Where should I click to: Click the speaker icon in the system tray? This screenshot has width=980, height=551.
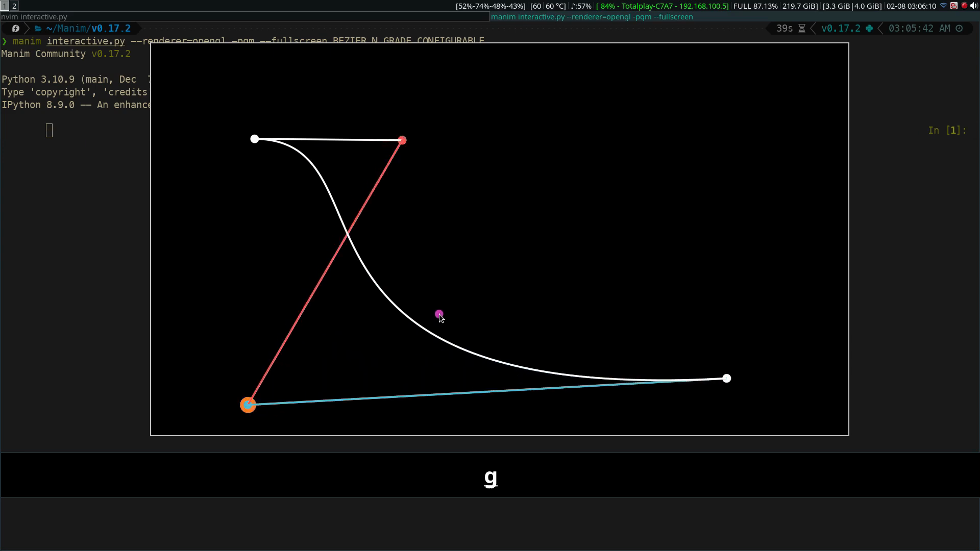tap(974, 5)
